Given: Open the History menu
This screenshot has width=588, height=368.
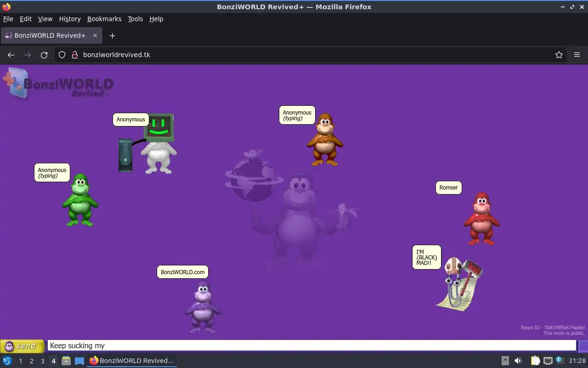Looking at the screenshot, I should point(70,19).
